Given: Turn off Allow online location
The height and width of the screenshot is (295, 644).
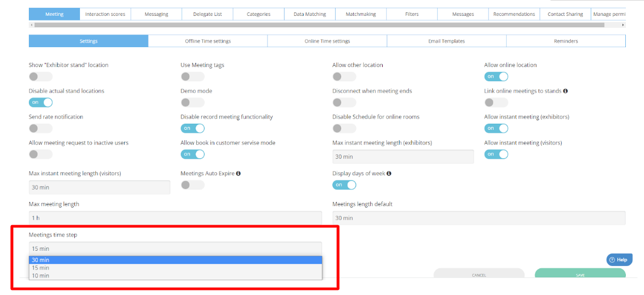Looking at the screenshot, I should pyautogui.click(x=496, y=77).
